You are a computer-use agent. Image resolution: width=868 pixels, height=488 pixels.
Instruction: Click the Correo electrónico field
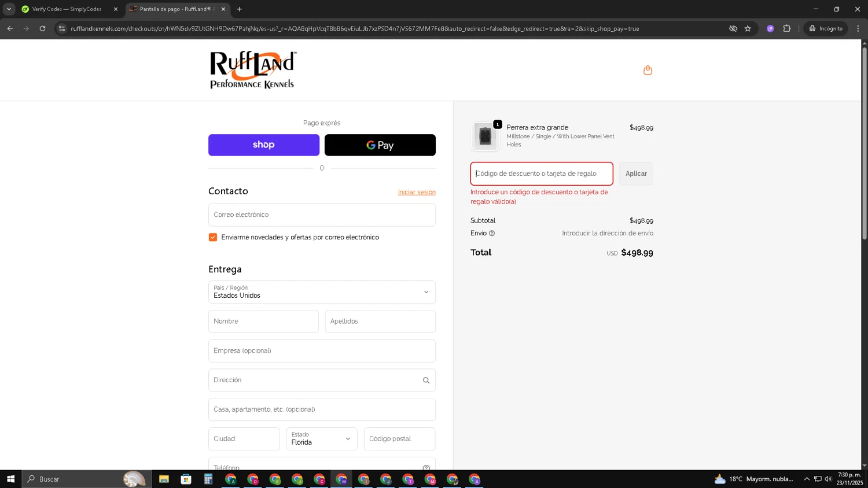pyautogui.click(x=322, y=215)
